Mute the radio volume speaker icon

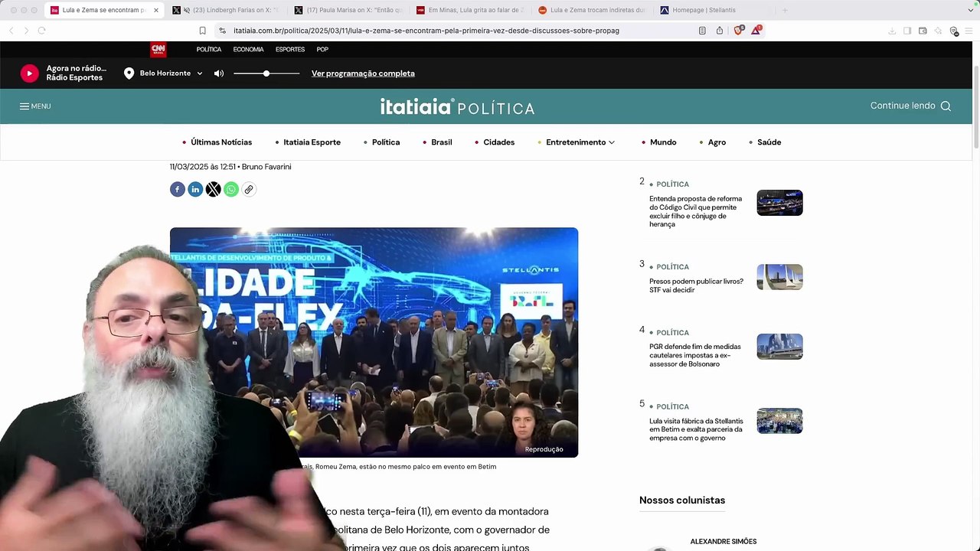[219, 73]
